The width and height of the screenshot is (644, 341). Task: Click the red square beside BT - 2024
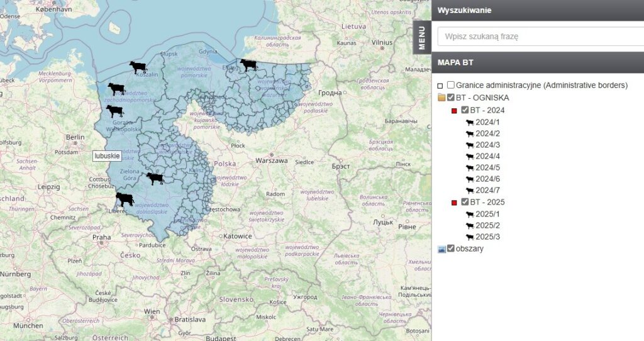coord(454,111)
